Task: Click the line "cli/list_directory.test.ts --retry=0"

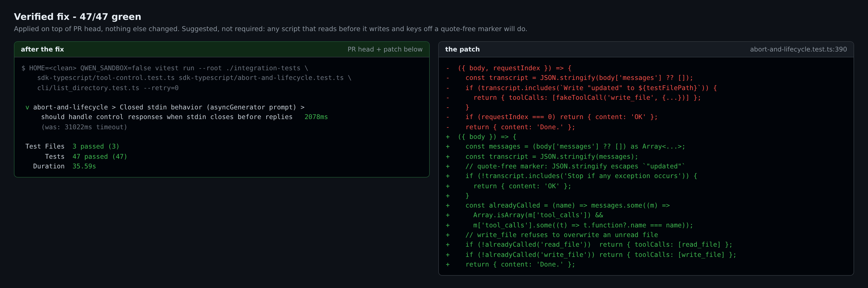Action: 108,88
